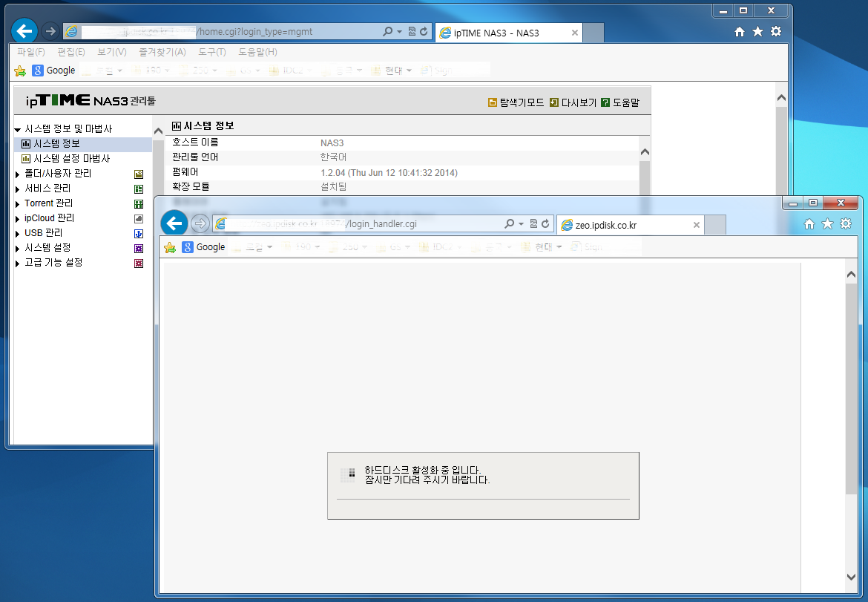Open the 즐겨찾기(A) menu

tap(162, 52)
